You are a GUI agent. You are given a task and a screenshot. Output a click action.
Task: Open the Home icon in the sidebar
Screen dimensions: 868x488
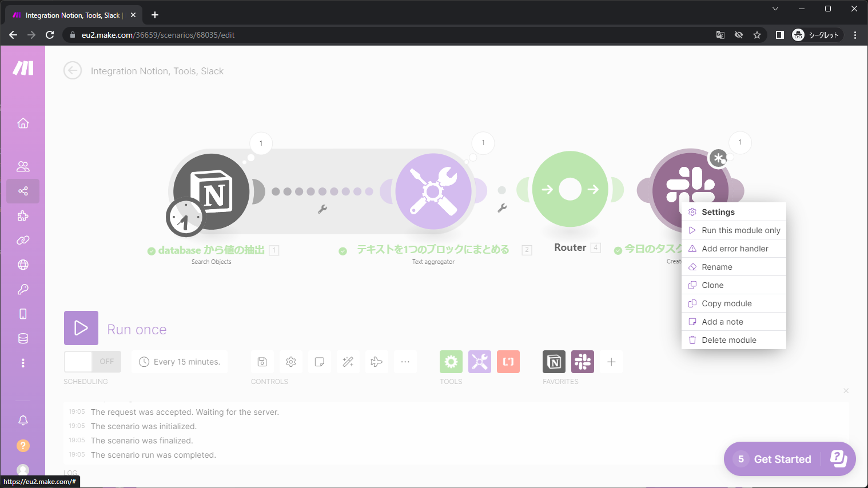pos(23,123)
